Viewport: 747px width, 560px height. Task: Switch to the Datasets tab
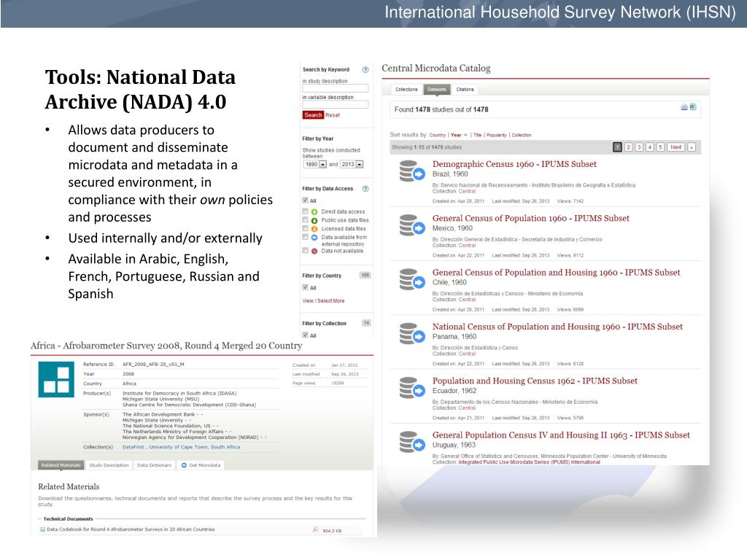pos(436,90)
